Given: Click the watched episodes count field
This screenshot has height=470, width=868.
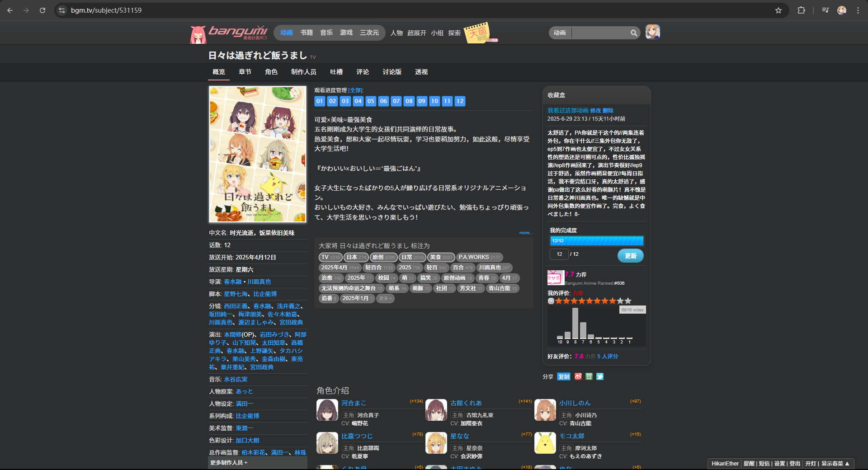Looking at the screenshot, I should [559, 254].
